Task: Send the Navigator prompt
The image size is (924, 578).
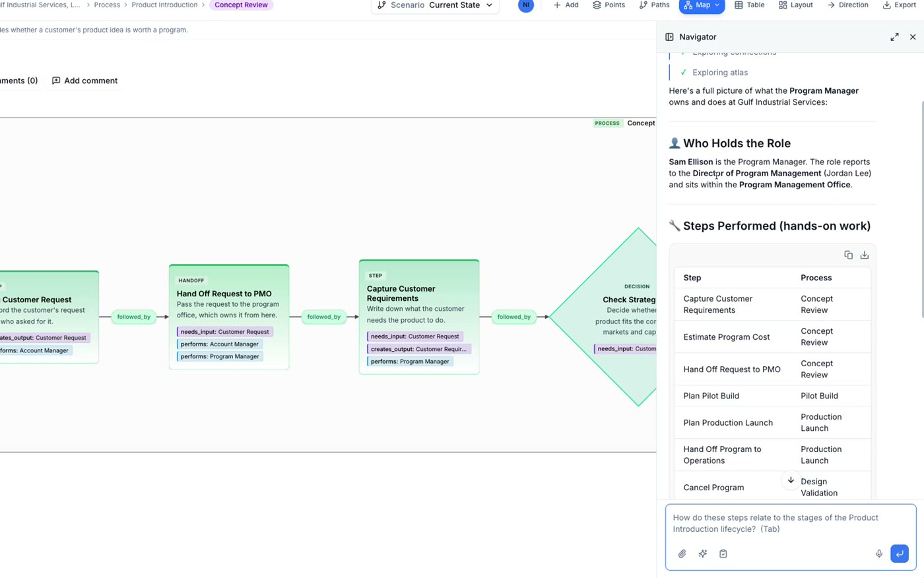Action: pyautogui.click(x=900, y=554)
